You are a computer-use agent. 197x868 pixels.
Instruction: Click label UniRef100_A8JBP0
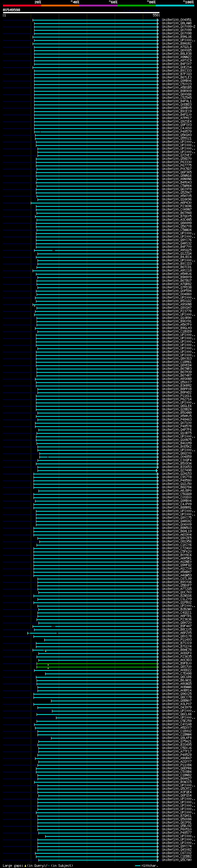tap(177, 491)
